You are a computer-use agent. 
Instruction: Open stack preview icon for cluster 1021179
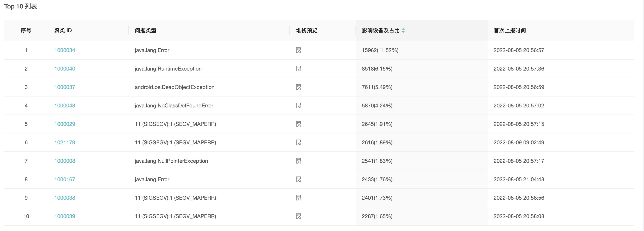[x=299, y=142]
